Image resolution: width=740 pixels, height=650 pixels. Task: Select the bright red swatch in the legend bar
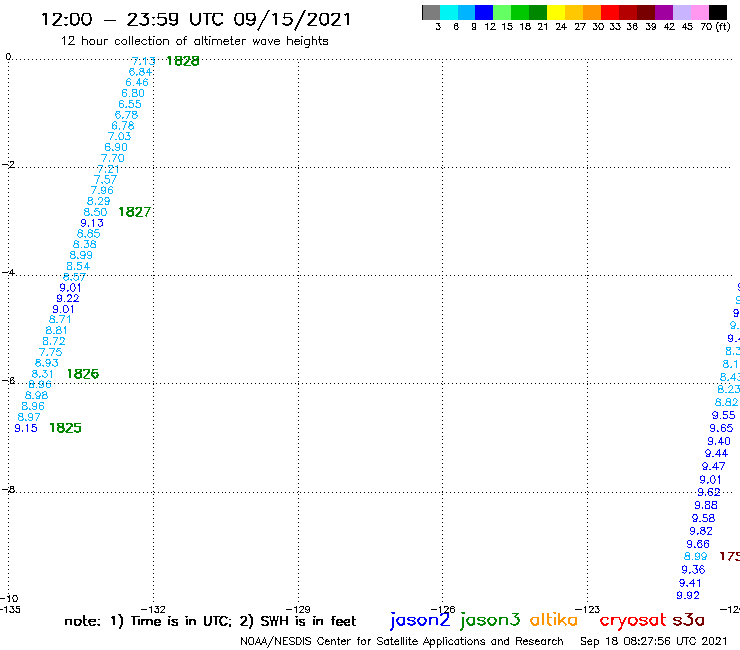[609, 12]
